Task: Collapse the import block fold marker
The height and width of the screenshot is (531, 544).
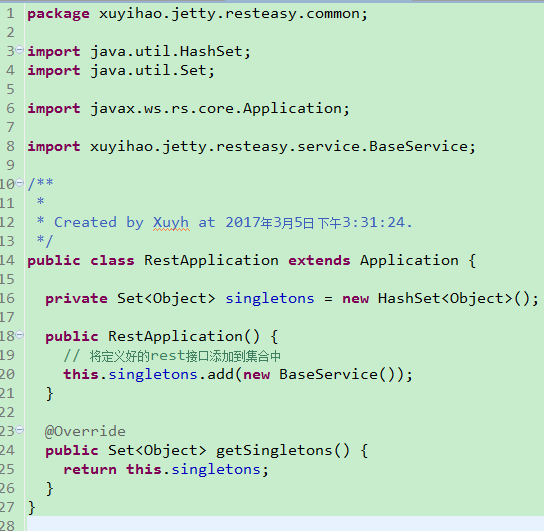Action: click(20, 50)
